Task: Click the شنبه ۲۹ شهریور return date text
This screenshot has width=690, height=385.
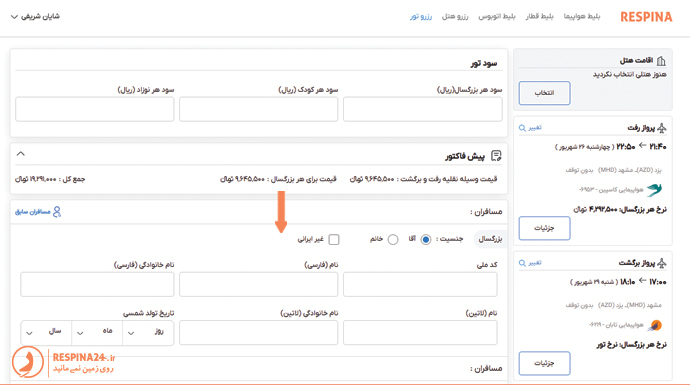Action: pyautogui.click(x=594, y=282)
